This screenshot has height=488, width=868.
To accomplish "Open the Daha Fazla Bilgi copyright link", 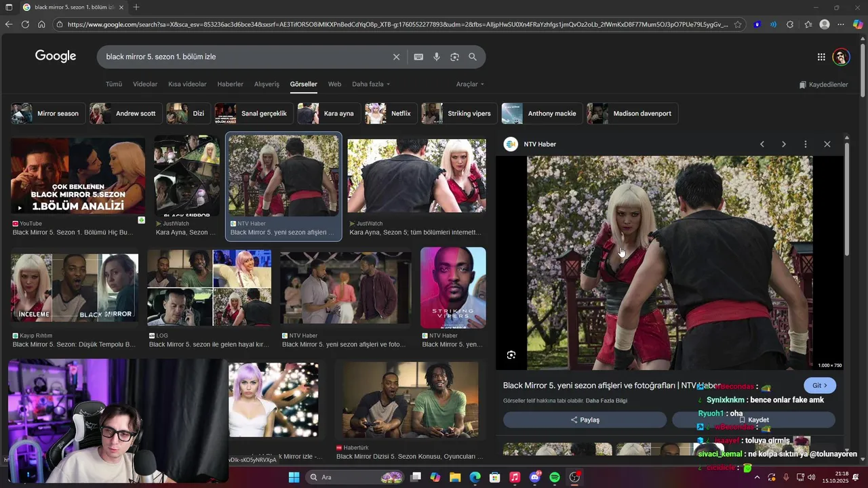I will (606, 401).
